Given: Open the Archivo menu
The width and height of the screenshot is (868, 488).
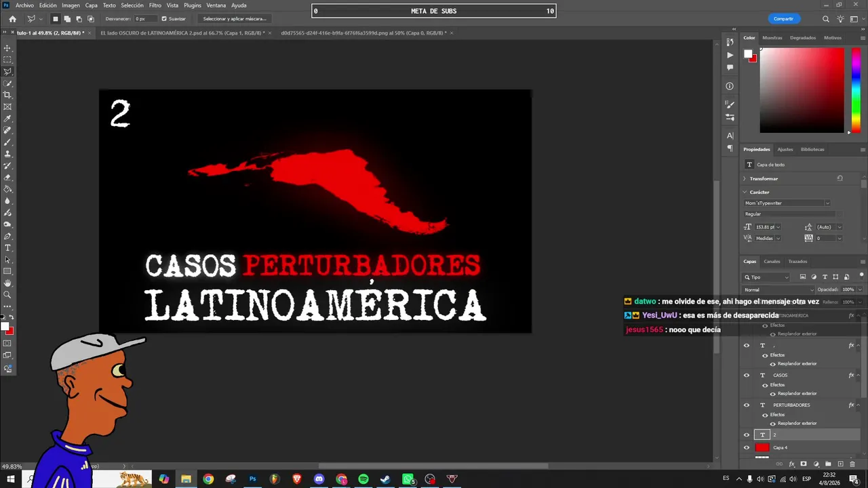Looking at the screenshot, I should click(24, 5).
